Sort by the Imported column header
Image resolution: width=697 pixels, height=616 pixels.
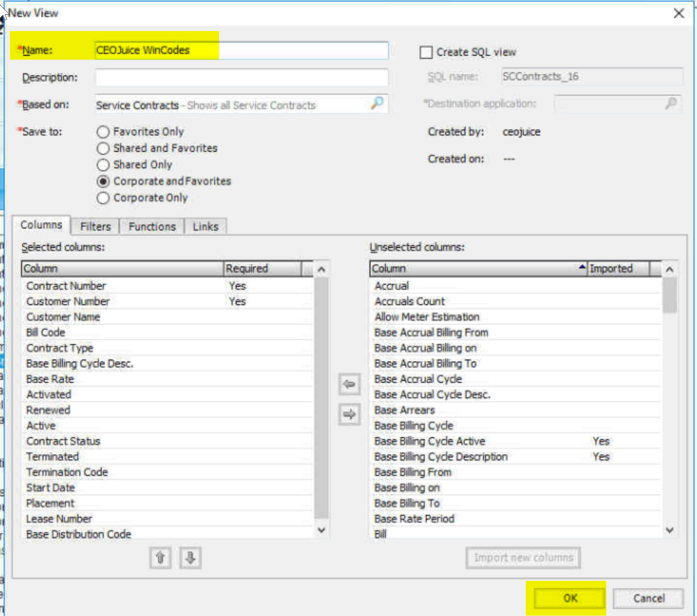619,269
